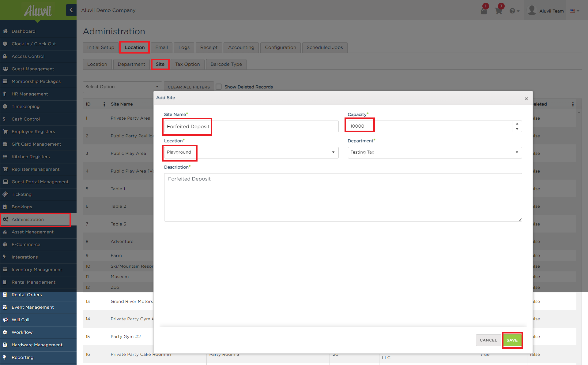588x365 pixels.
Task: Click the Clock In / Clock Out icon
Action: [x=5, y=44]
